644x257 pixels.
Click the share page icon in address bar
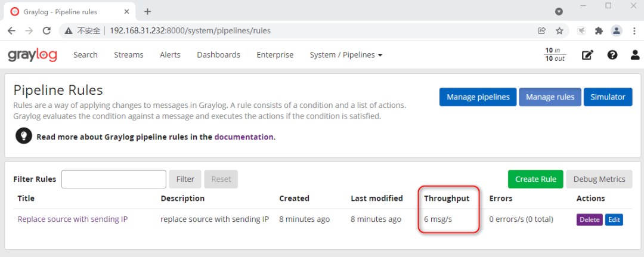point(541,30)
